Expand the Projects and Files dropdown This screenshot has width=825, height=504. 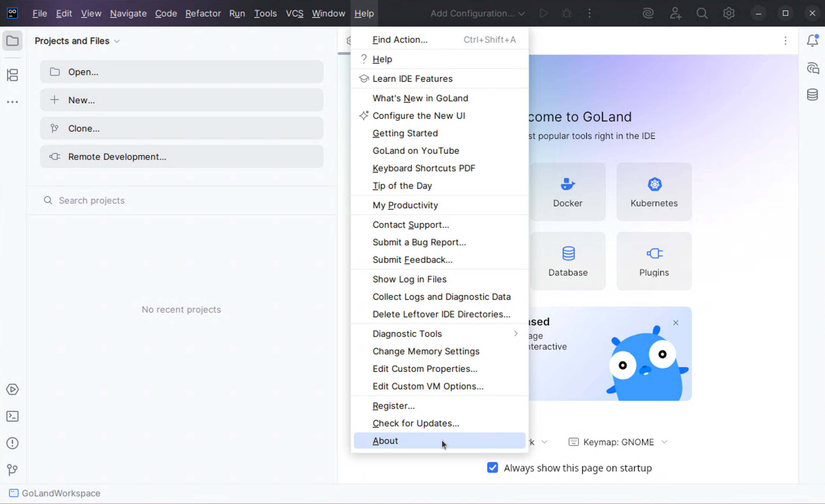point(77,41)
